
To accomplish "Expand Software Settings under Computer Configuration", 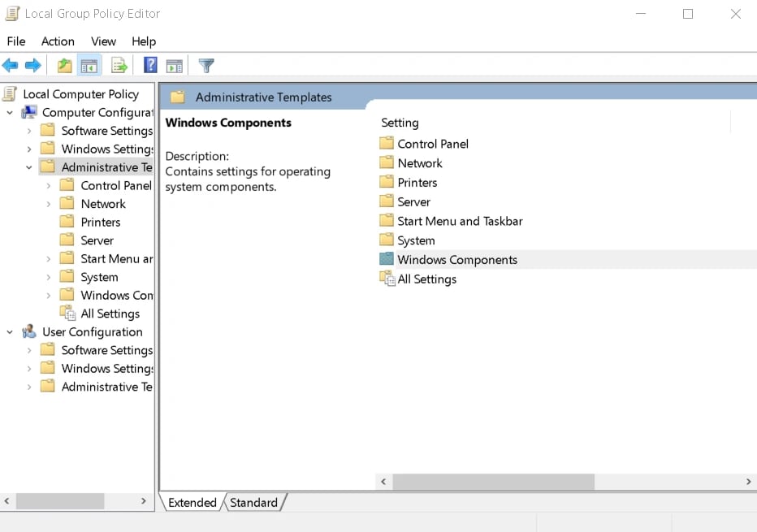I will (29, 131).
